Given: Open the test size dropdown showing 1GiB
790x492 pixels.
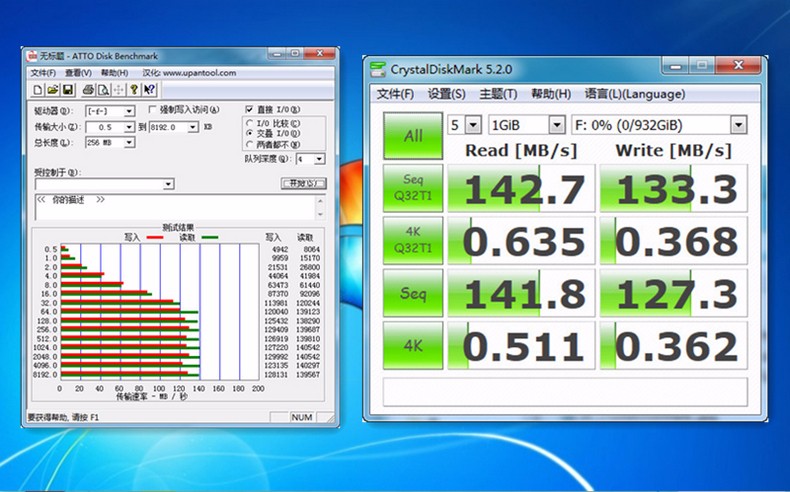Looking at the screenshot, I should 557,125.
